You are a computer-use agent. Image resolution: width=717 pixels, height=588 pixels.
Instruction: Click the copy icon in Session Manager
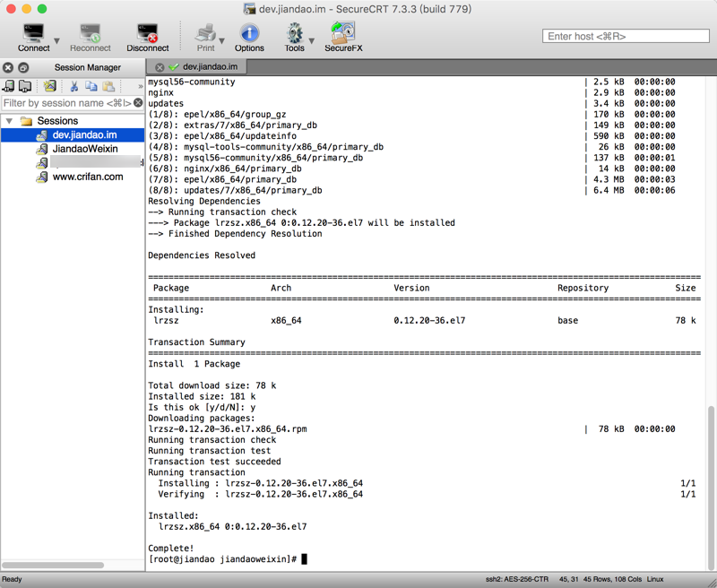click(91, 86)
